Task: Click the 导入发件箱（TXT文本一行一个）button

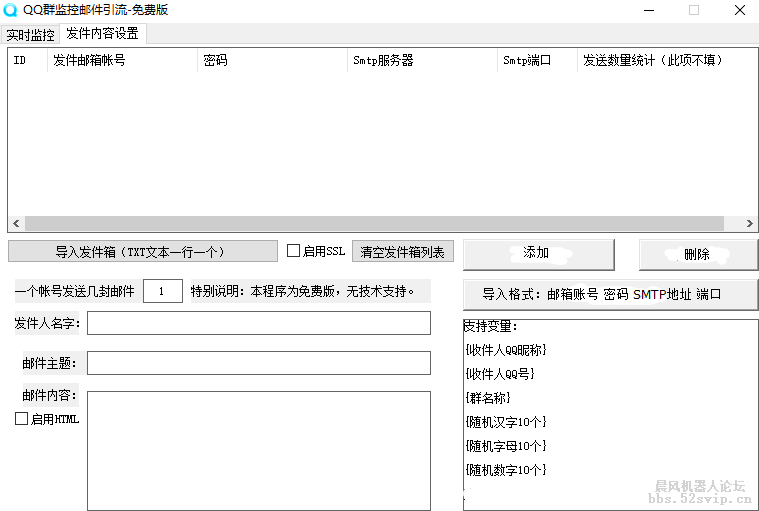Action: tap(143, 252)
